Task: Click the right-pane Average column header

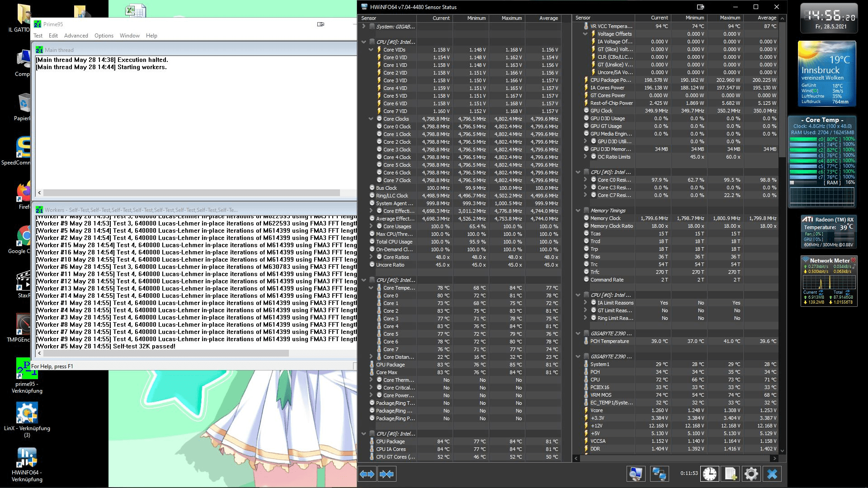Action: click(761, 18)
